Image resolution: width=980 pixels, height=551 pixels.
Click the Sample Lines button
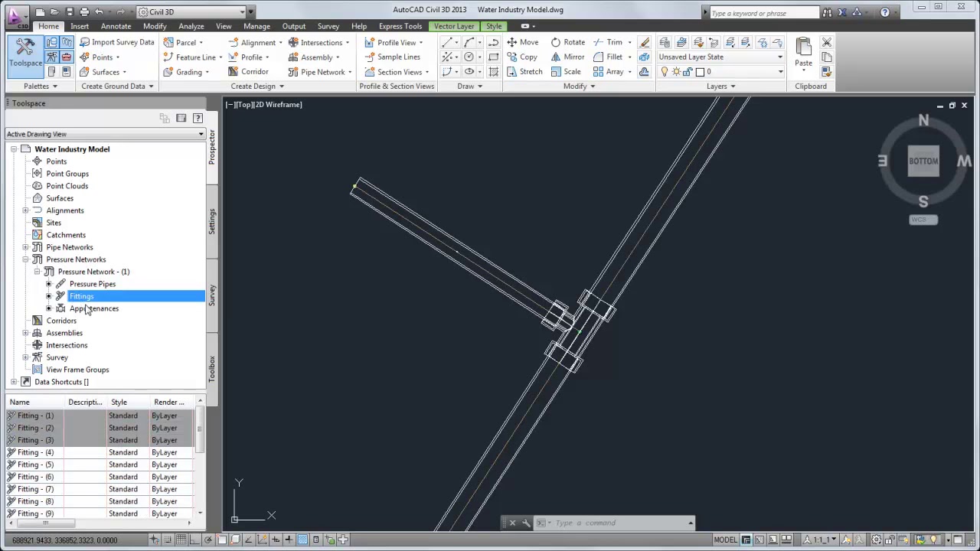point(392,57)
